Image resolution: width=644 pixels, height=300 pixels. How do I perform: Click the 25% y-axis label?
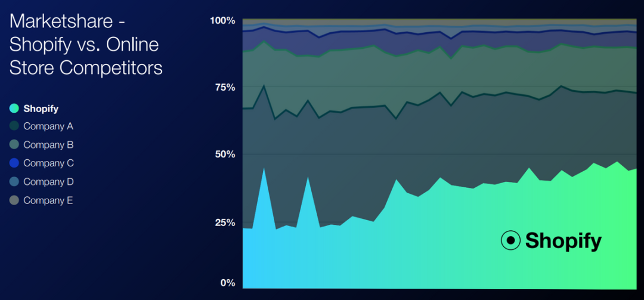tap(225, 223)
